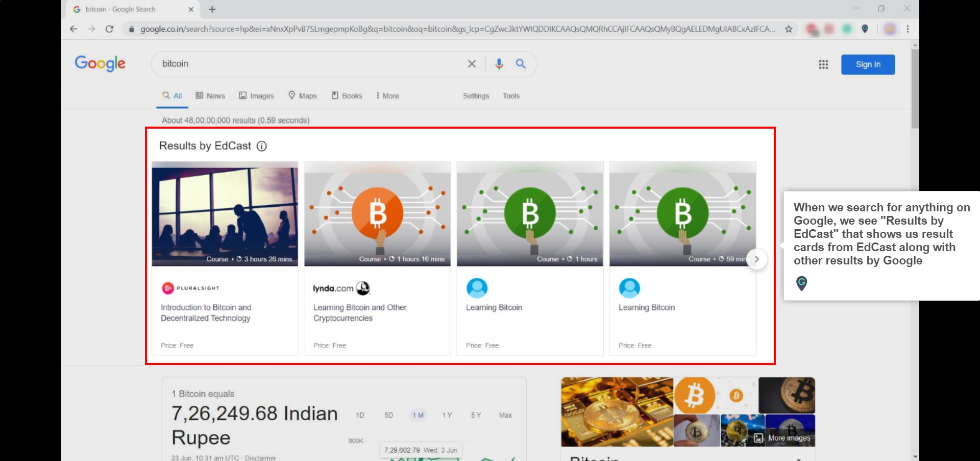Open the Google apps grid
The width and height of the screenshot is (980, 461).
click(823, 64)
